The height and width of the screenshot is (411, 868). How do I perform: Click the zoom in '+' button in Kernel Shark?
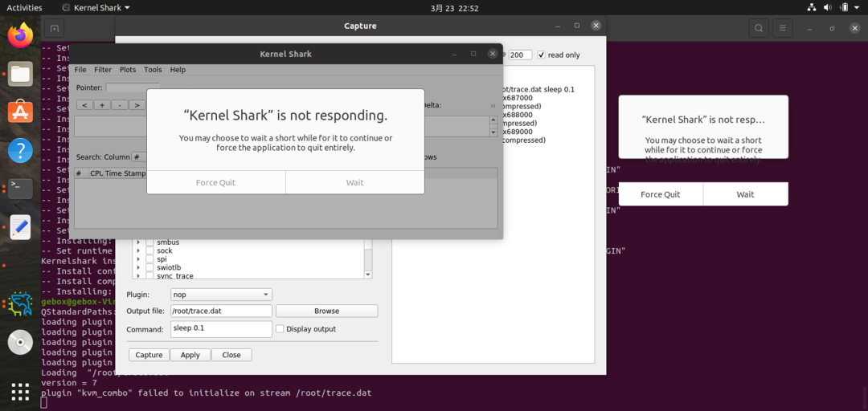(102, 105)
